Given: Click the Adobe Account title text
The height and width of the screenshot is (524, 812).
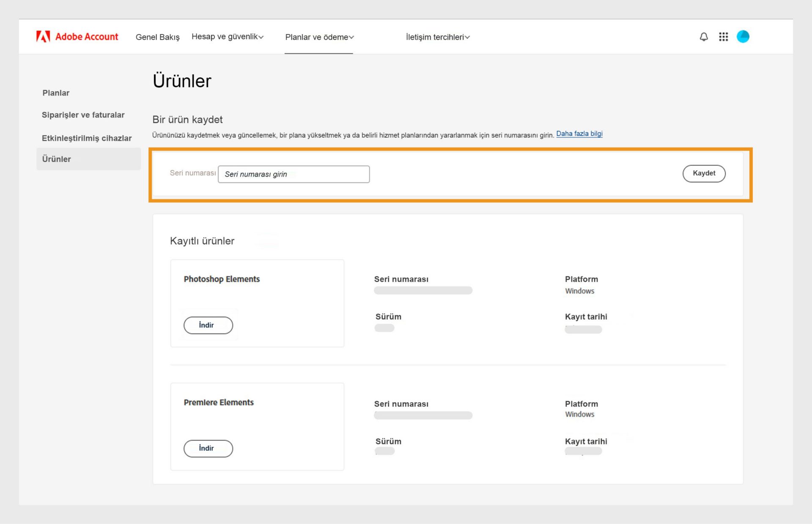Looking at the screenshot, I should pos(87,37).
